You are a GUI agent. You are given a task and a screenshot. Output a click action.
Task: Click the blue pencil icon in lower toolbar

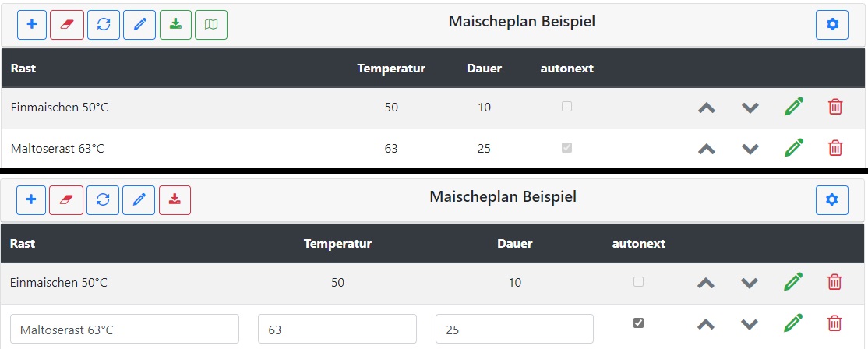tap(139, 200)
